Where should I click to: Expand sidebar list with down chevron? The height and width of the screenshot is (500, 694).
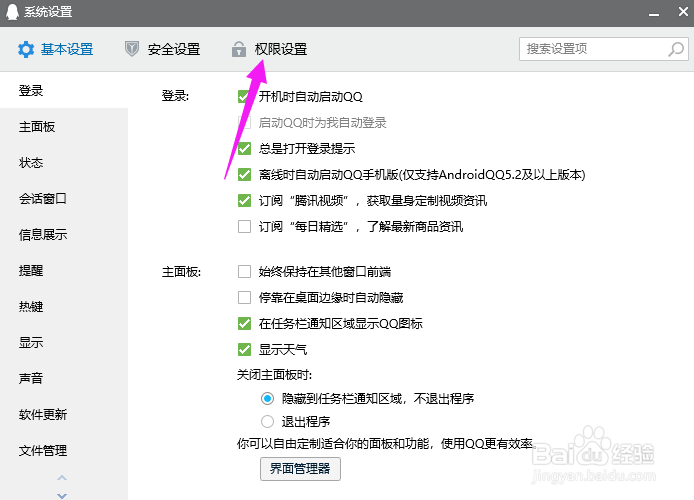pyautogui.click(x=62, y=495)
